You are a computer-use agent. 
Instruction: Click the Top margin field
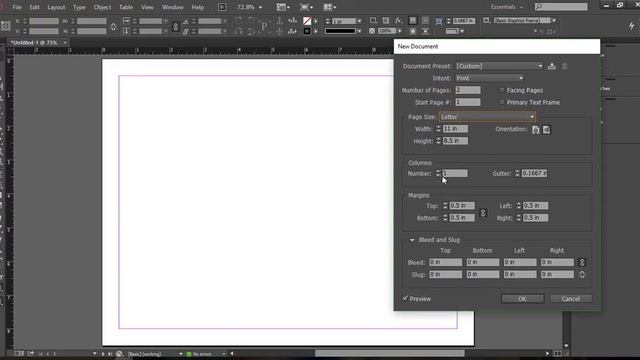462,206
